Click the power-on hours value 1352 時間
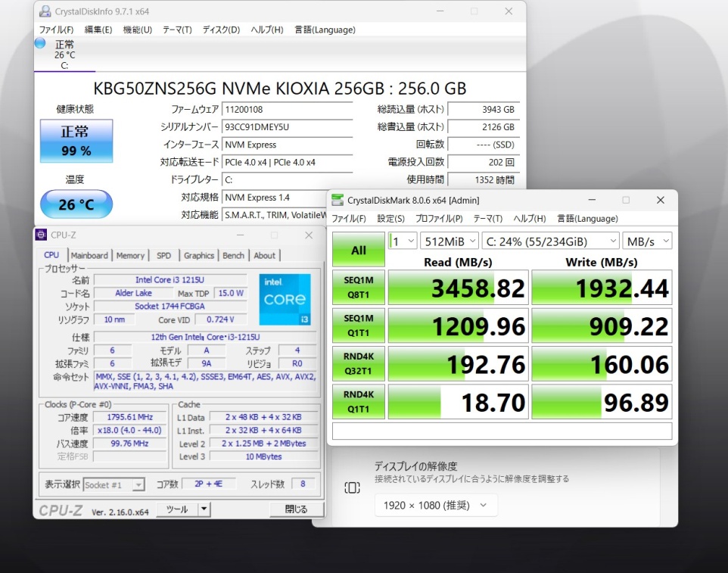728x573 pixels. click(484, 179)
